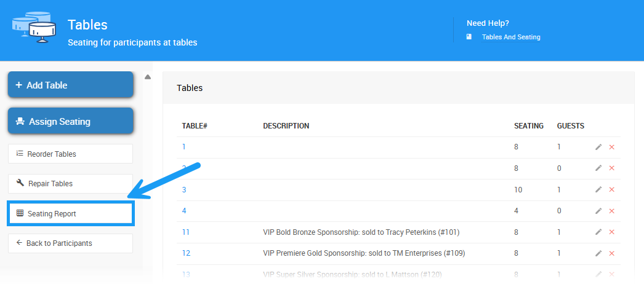This screenshot has height=284, width=644.
Task: Click the pencil edit icon for table 1
Action: pyautogui.click(x=598, y=147)
